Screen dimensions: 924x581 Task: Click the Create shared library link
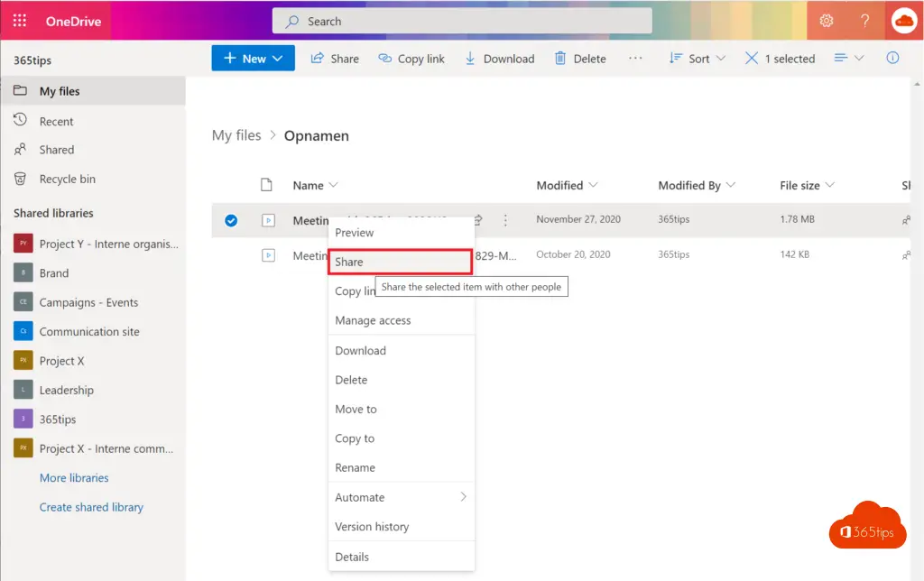[91, 507]
